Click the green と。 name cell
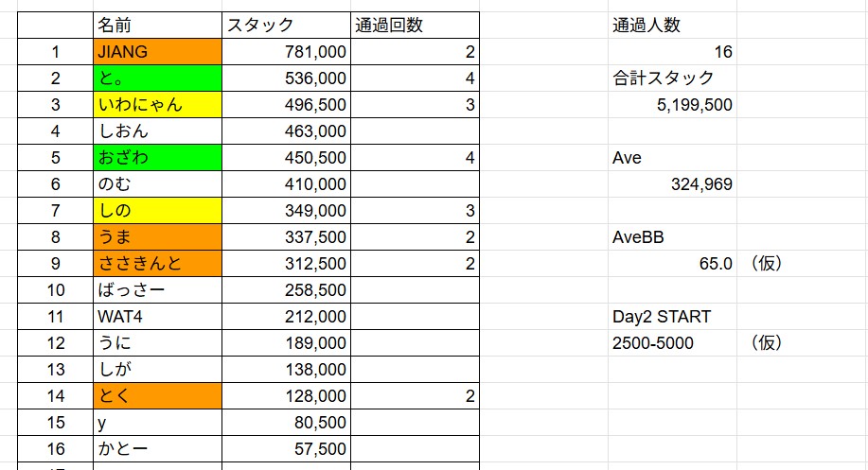This screenshot has width=868, height=470. pos(157,78)
